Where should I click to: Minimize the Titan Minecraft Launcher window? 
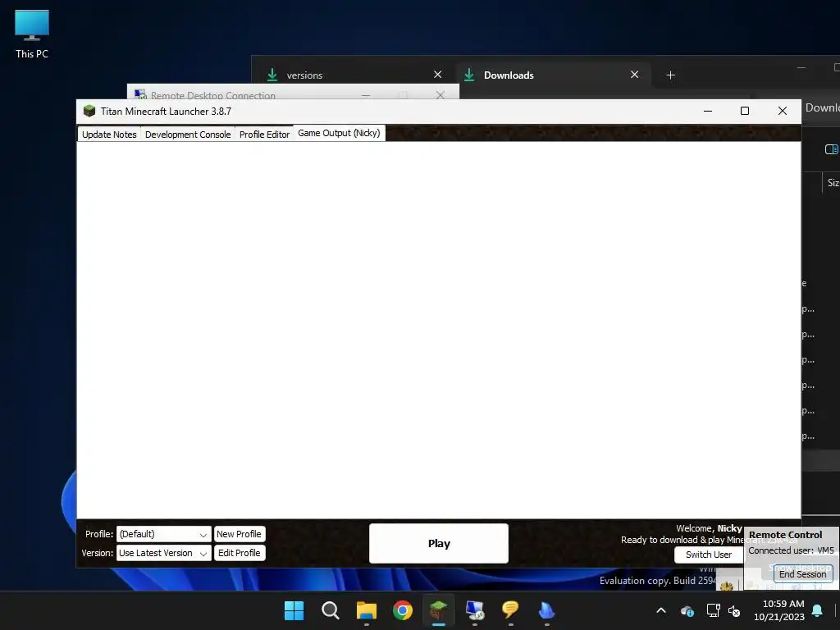pos(708,111)
